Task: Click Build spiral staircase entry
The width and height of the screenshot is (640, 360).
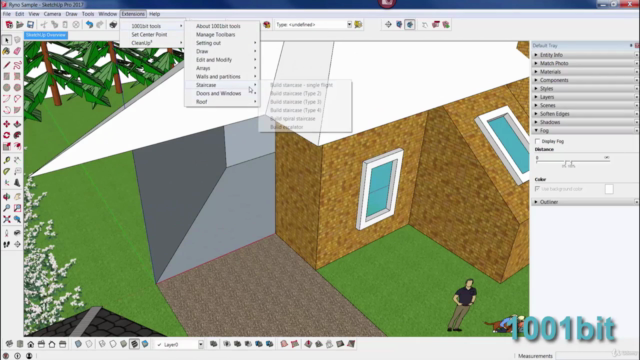Action: point(293,119)
